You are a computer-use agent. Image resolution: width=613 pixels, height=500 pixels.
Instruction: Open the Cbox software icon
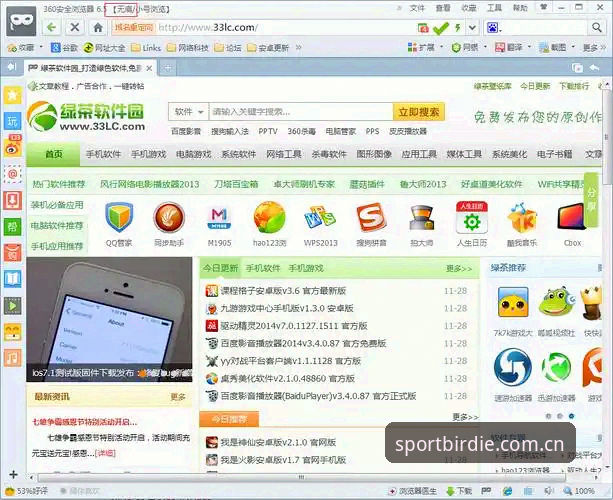(572, 217)
